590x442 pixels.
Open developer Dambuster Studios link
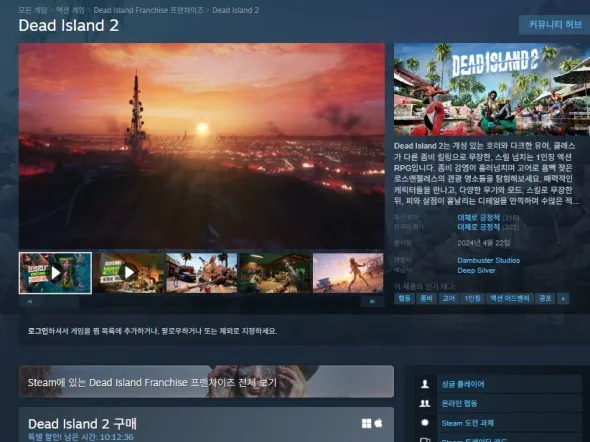click(488, 260)
